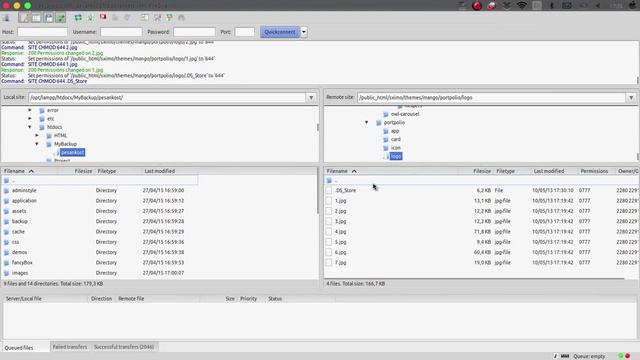Select the application directory row
Image resolution: width=640 pixels, height=360 pixels.
[100, 201]
